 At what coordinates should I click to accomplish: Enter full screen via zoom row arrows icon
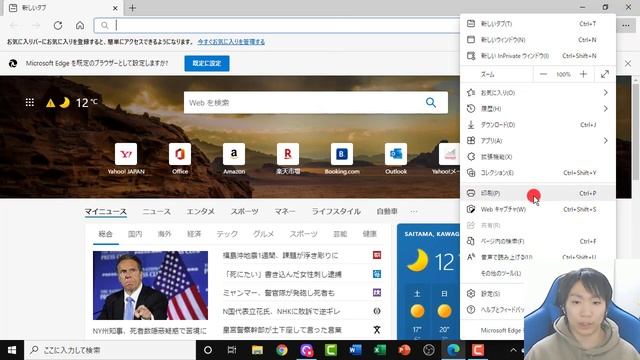pyautogui.click(x=605, y=74)
